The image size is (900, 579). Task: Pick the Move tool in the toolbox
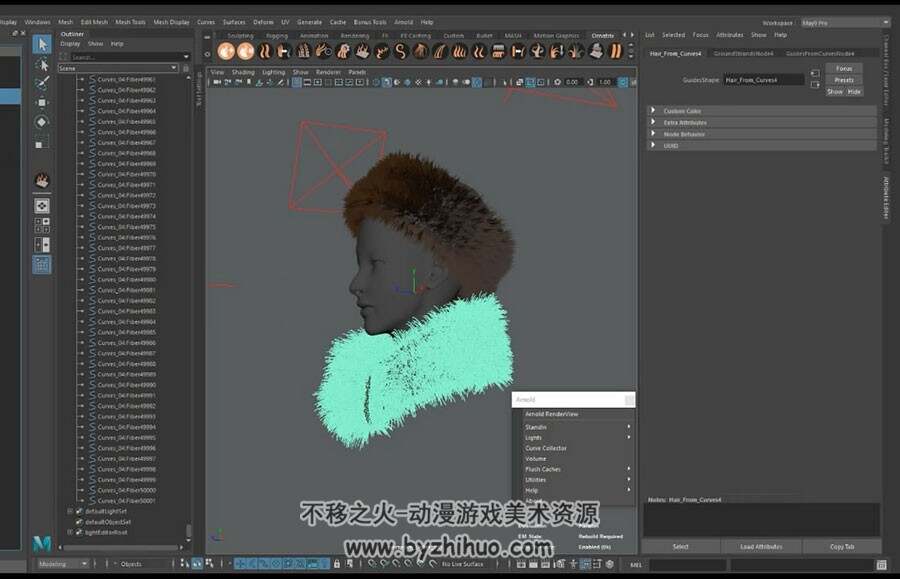[41, 103]
